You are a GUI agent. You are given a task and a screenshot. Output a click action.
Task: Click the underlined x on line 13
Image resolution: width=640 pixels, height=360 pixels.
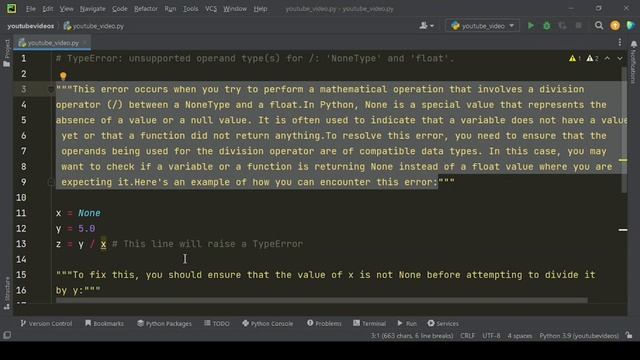[103, 244]
